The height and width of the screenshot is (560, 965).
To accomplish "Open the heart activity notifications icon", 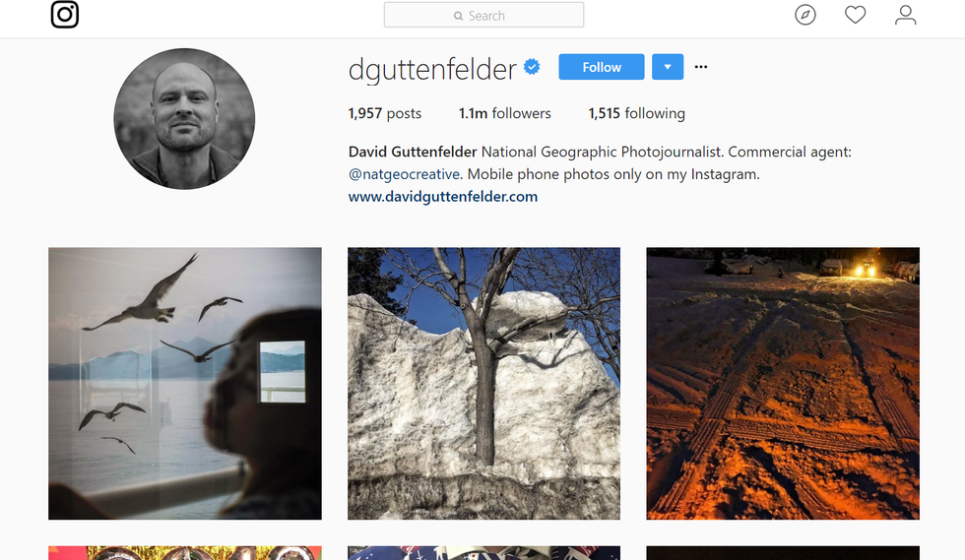I will click(x=855, y=15).
